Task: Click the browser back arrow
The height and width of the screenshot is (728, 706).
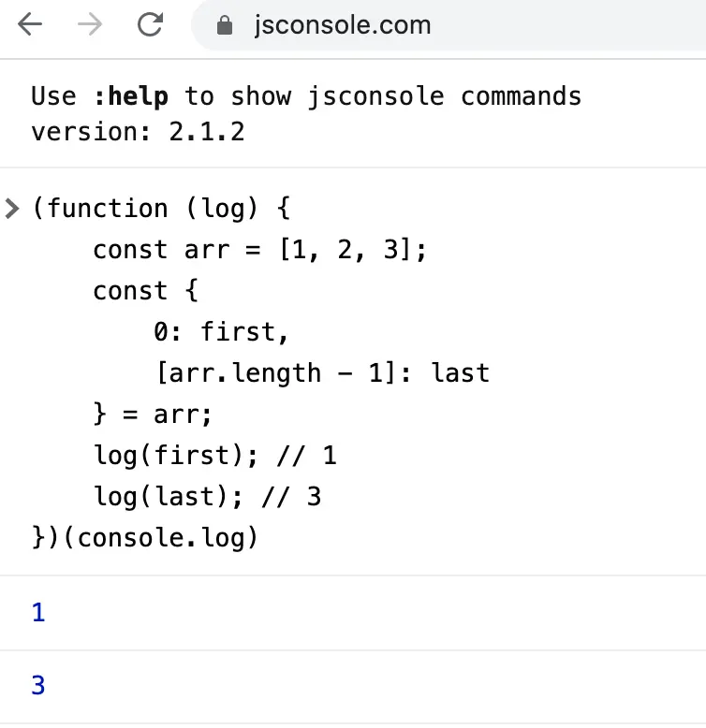Action: (x=30, y=24)
